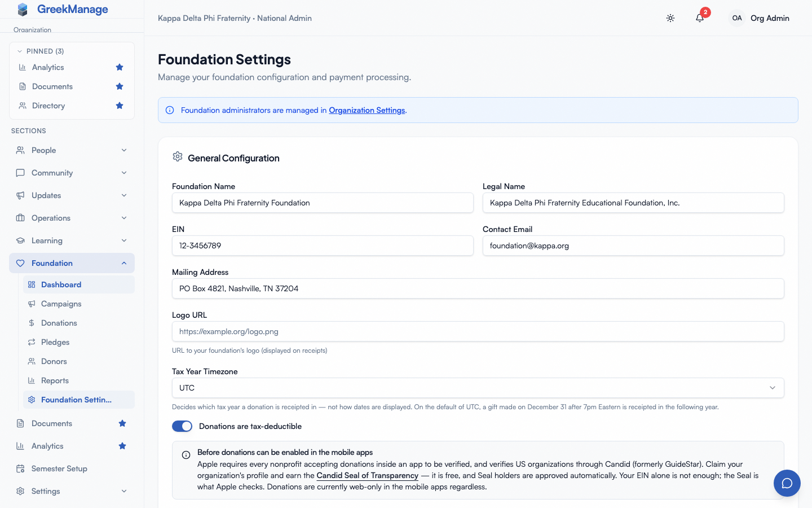This screenshot has height=508, width=812.
Task: Open the Pledges page
Action: click(79, 342)
